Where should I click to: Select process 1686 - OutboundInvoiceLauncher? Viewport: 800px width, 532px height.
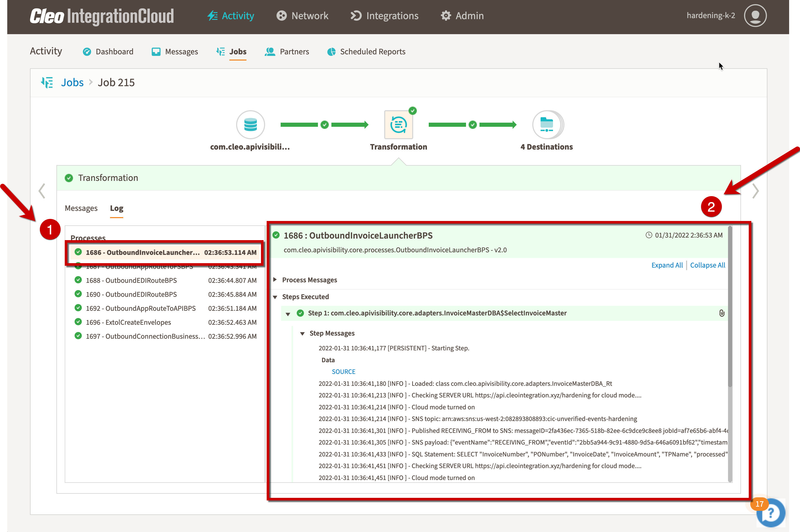click(x=165, y=253)
